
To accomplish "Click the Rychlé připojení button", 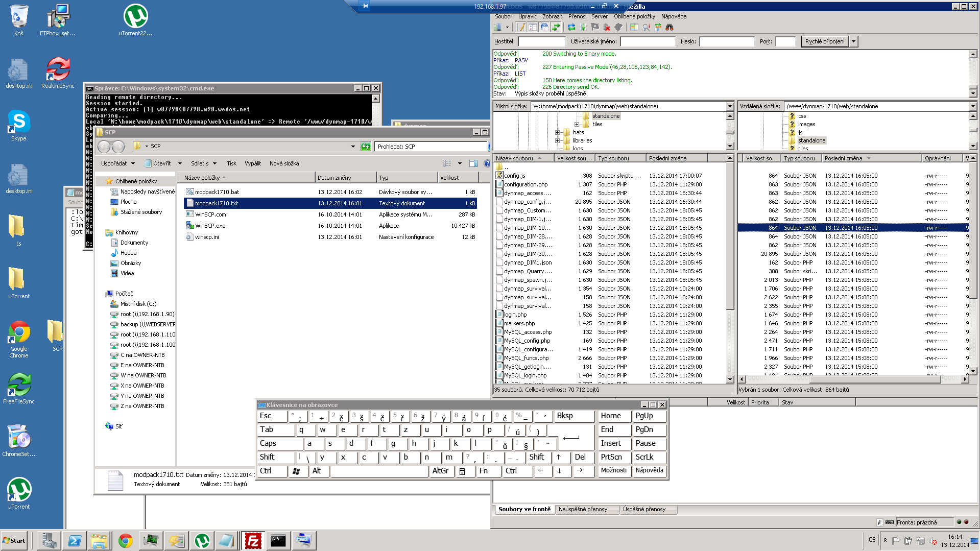I will point(825,41).
